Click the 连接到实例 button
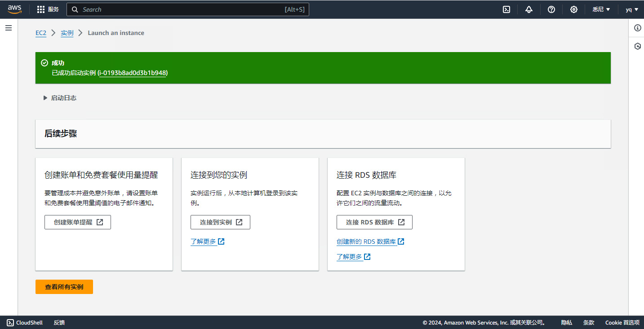This screenshot has width=644, height=329. (220, 222)
